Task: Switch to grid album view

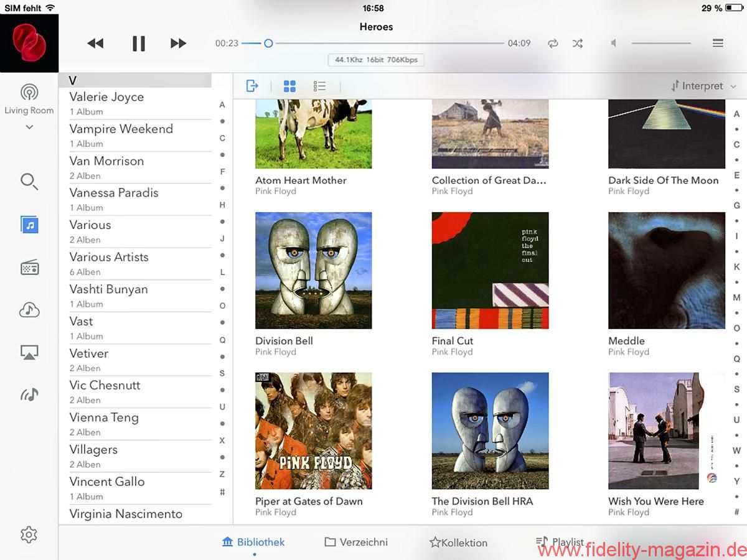Action: [289, 86]
